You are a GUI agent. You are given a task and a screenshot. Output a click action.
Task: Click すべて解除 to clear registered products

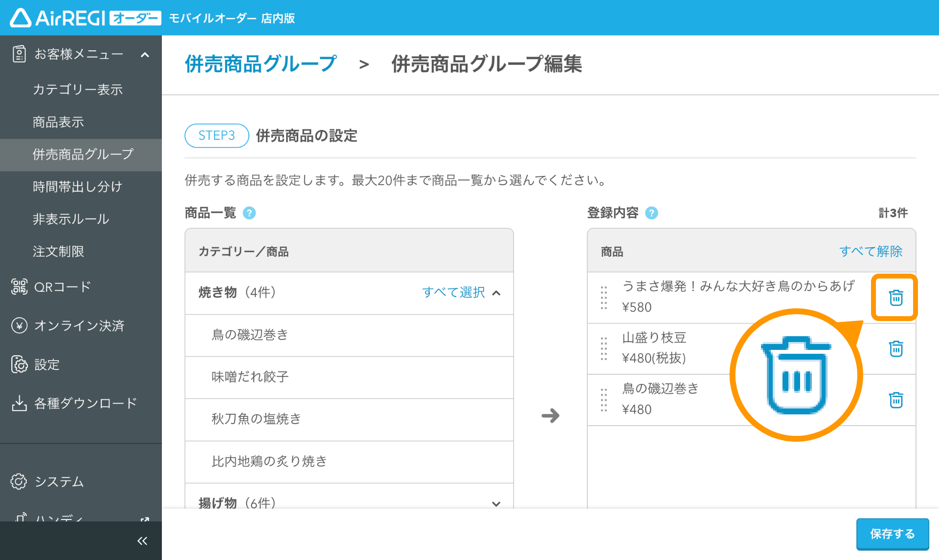[x=871, y=251]
